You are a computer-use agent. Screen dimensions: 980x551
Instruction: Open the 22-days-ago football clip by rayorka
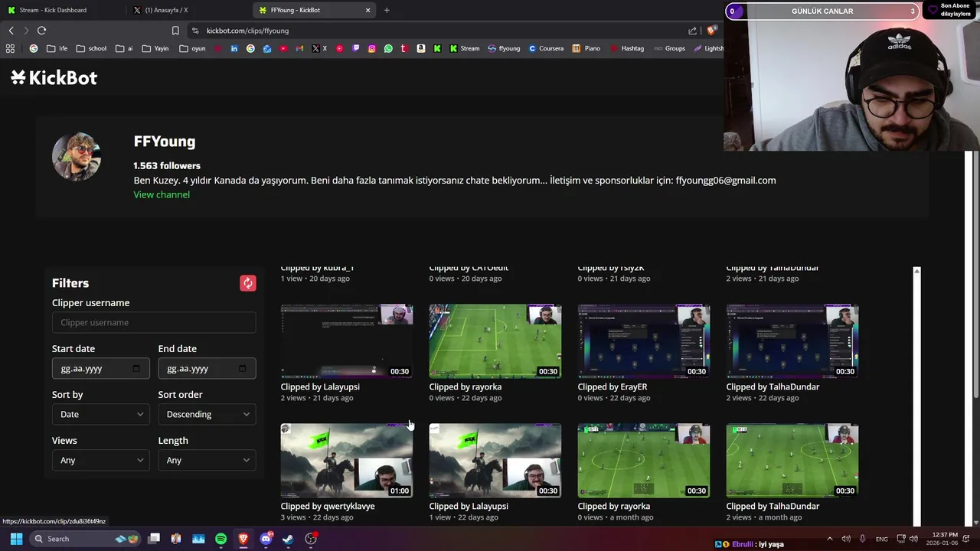495,341
